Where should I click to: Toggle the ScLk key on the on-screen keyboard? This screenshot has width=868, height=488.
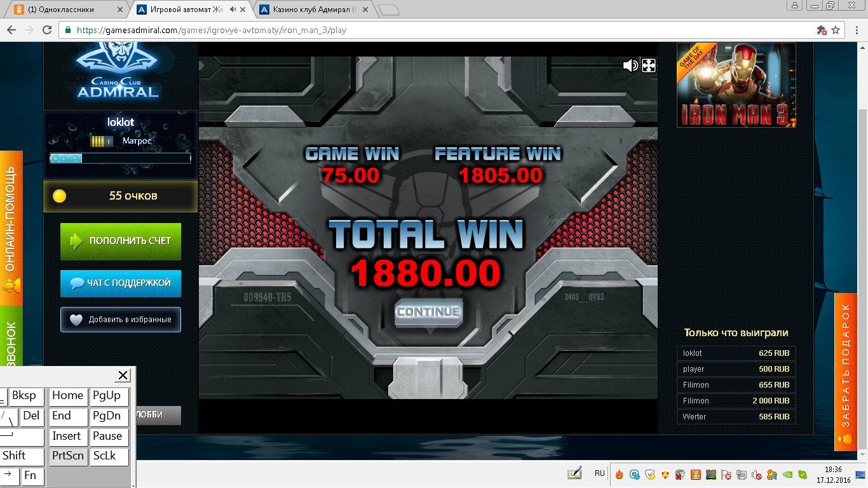click(x=109, y=457)
